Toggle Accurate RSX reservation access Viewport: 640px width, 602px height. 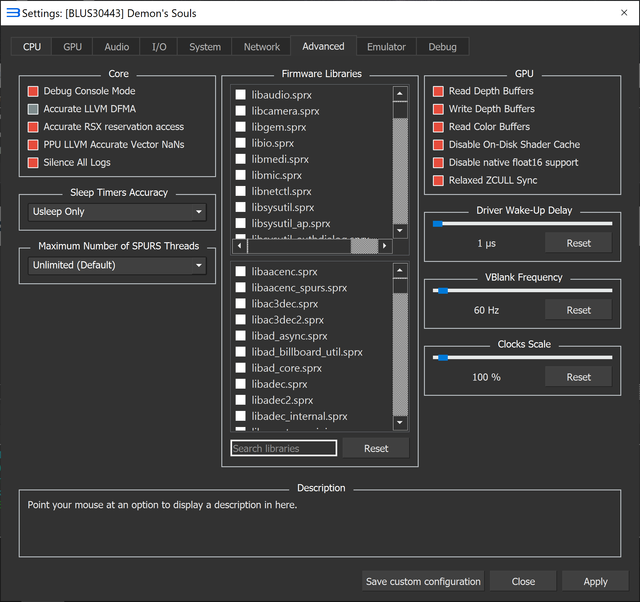click(x=33, y=127)
